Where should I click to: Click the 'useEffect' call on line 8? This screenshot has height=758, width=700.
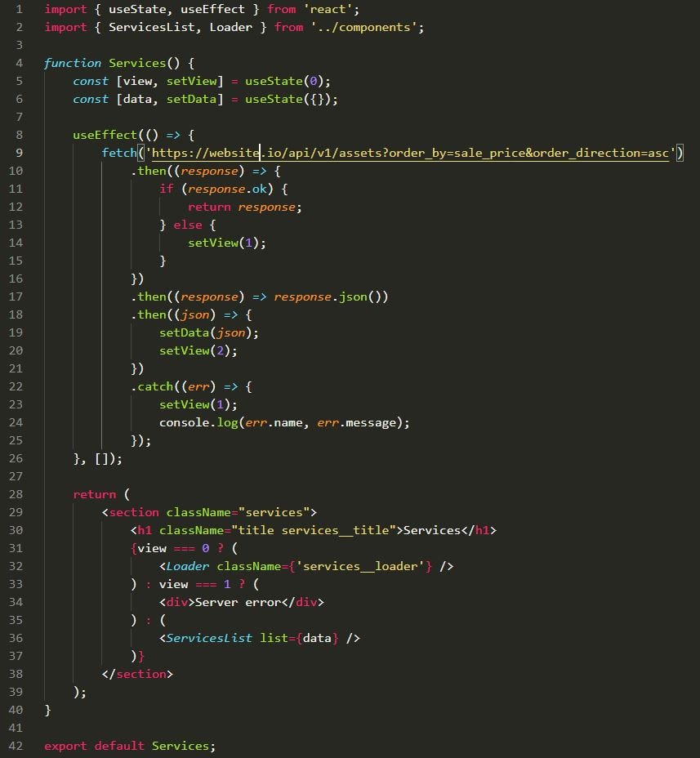(105, 135)
